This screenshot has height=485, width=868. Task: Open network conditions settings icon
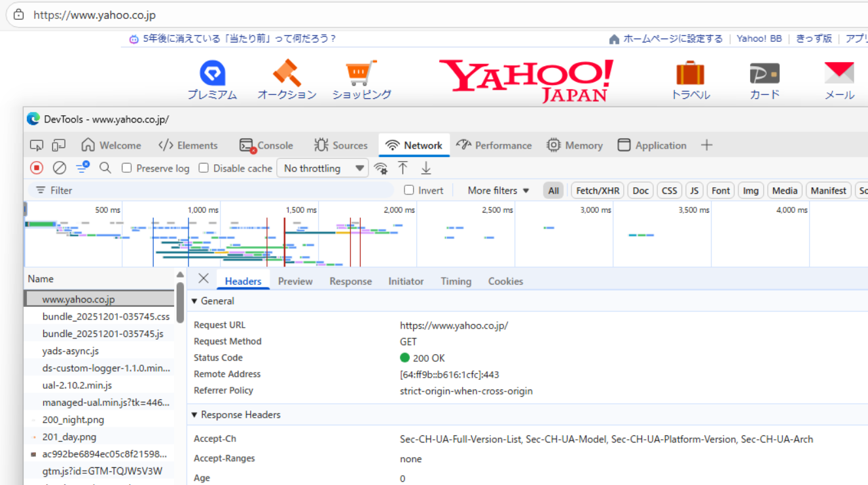point(380,168)
